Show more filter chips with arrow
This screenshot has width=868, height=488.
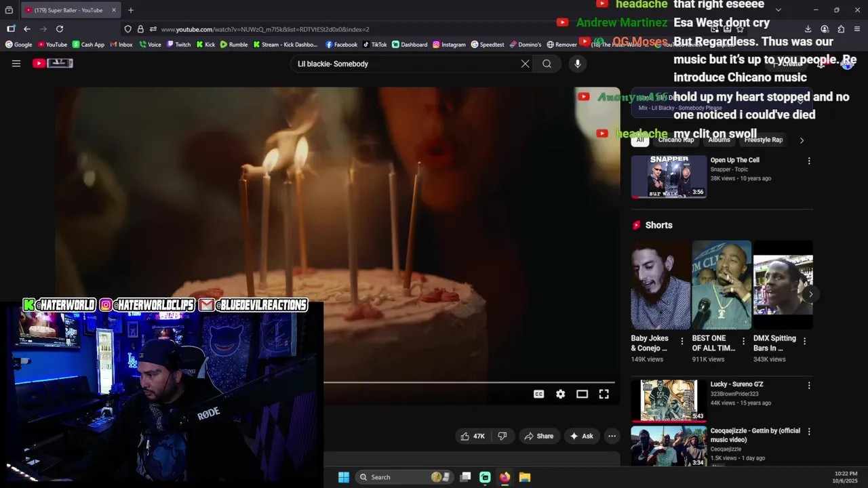pyautogui.click(x=802, y=140)
